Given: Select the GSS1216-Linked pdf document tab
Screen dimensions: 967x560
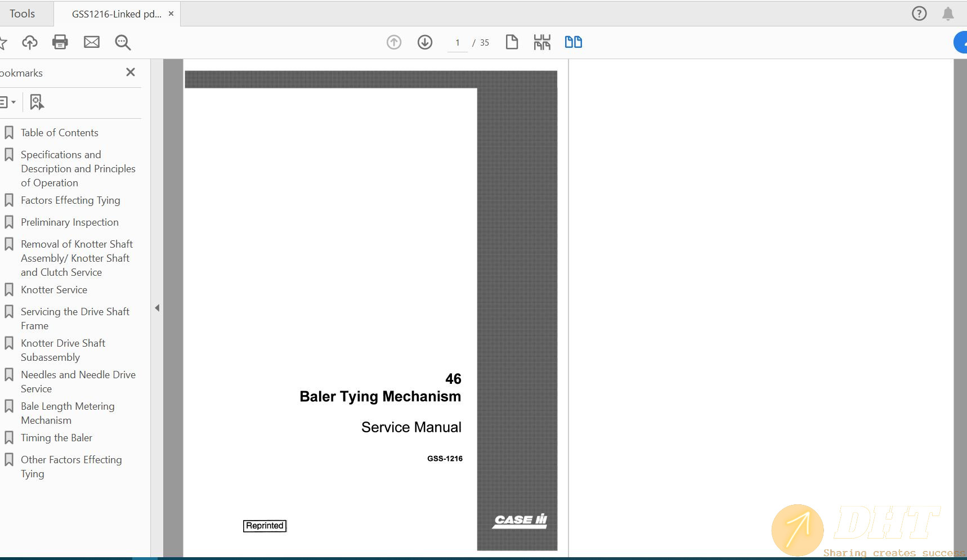Looking at the screenshot, I should tap(117, 14).
